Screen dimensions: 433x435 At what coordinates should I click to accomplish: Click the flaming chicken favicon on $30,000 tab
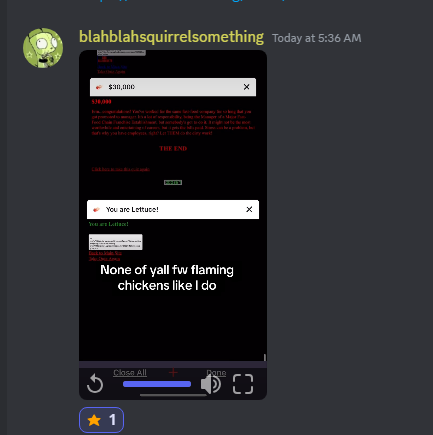[x=99, y=87]
